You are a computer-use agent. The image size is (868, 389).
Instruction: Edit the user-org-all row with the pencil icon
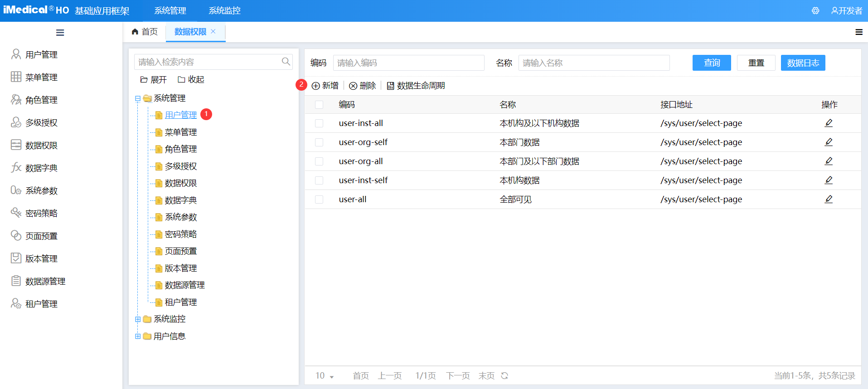click(x=829, y=161)
